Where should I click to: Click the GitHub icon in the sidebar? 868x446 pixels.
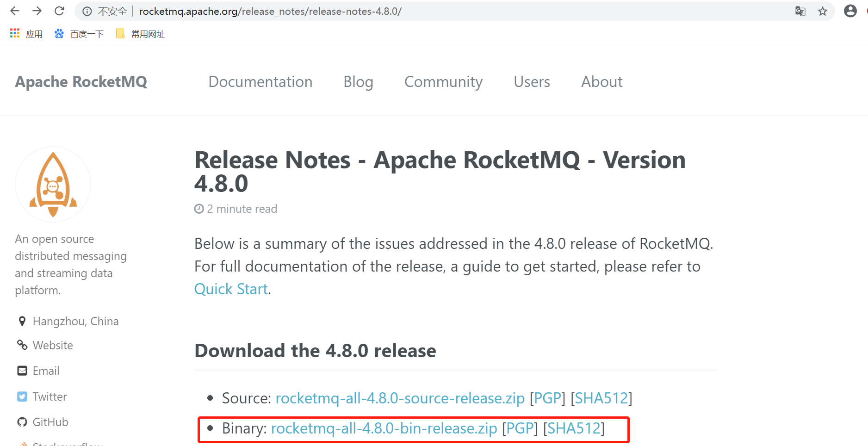22,421
